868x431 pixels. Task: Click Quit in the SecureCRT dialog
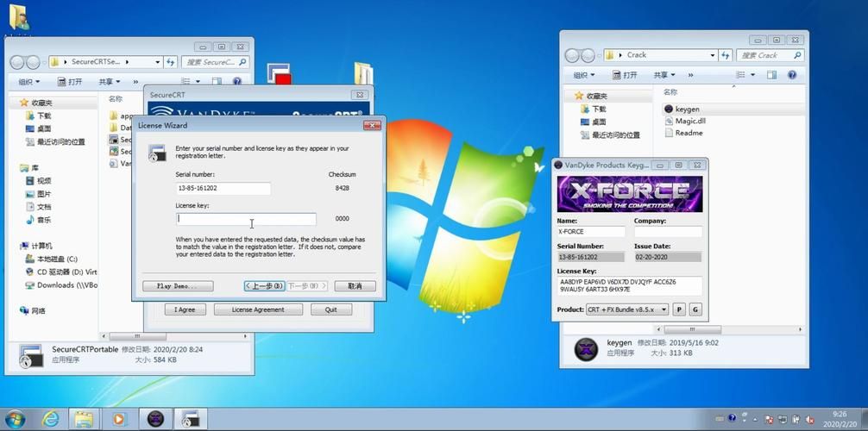(x=331, y=309)
